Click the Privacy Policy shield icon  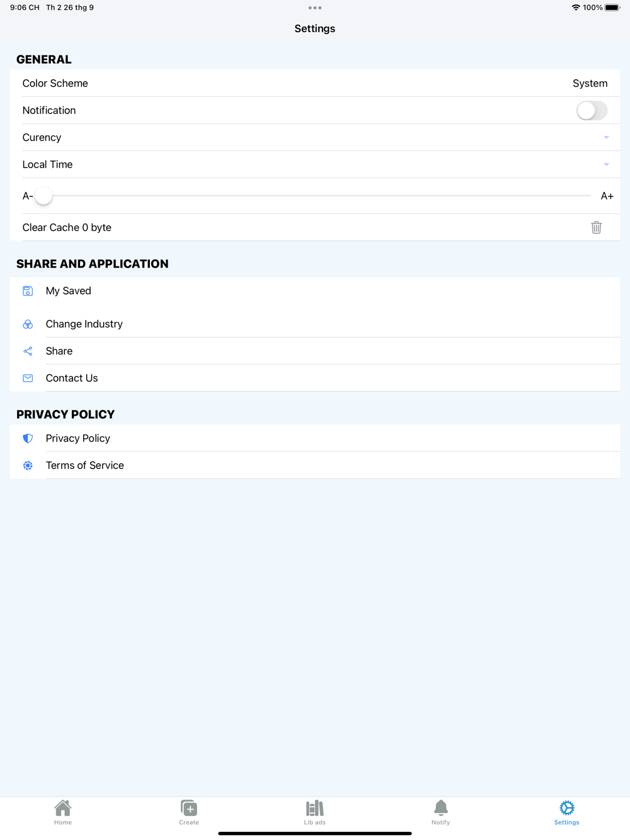pos(28,438)
